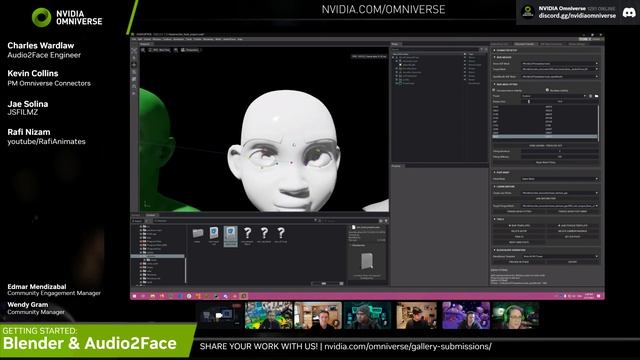Select the Select tool atop the left toolbar
The width and height of the screenshot is (640, 360).
pos(134,51)
